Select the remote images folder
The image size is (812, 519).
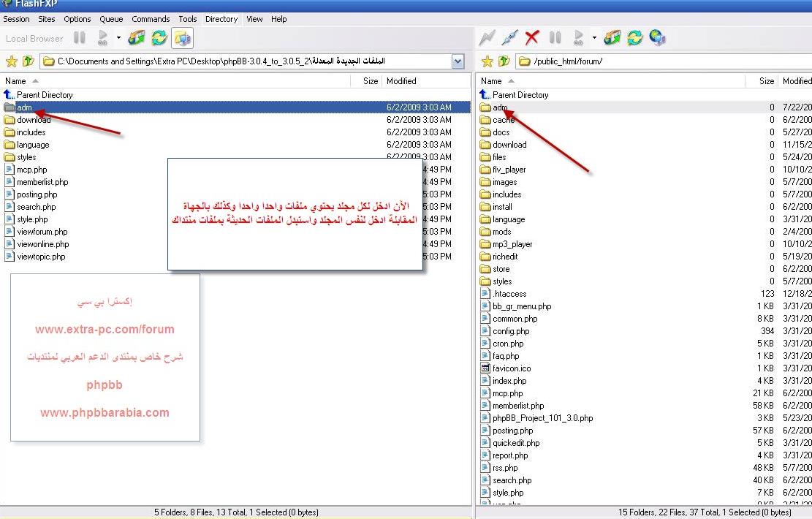click(x=498, y=182)
